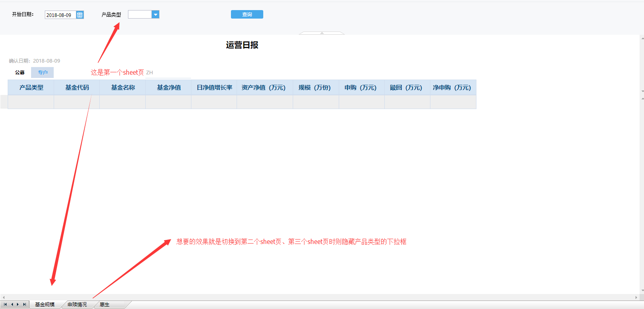Open the 基金规模 sheet tab
Image resolution: width=644 pixels, height=309 pixels.
45,305
